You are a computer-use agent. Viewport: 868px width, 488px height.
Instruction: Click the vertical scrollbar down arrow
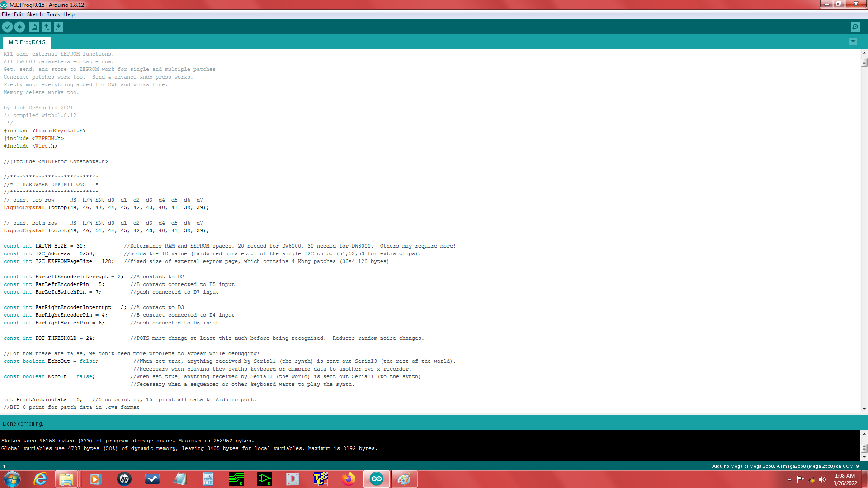point(864,410)
